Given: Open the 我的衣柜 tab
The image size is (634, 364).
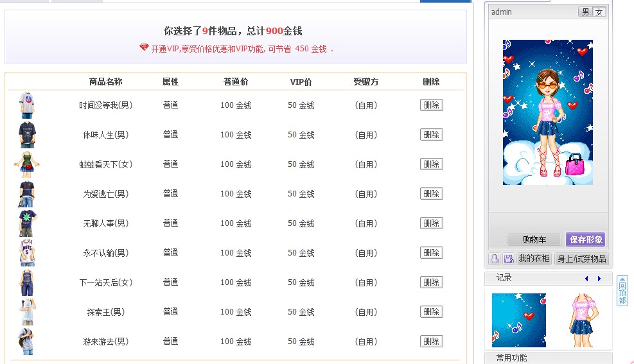Looking at the screenshot, I should pos(534,259).
